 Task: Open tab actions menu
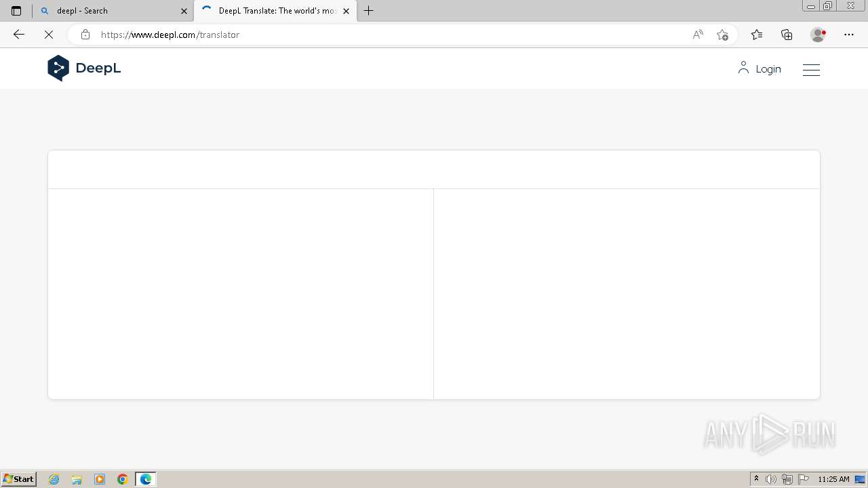[16, 11]
